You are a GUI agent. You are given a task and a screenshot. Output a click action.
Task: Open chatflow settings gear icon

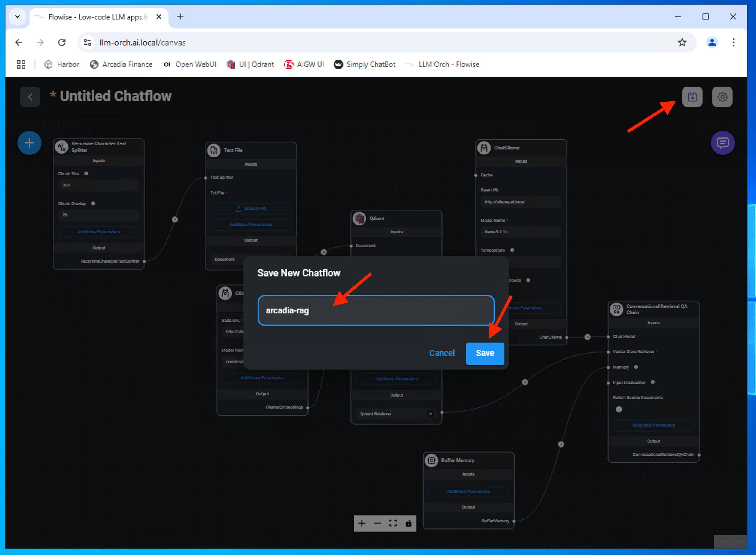[722, 97]
